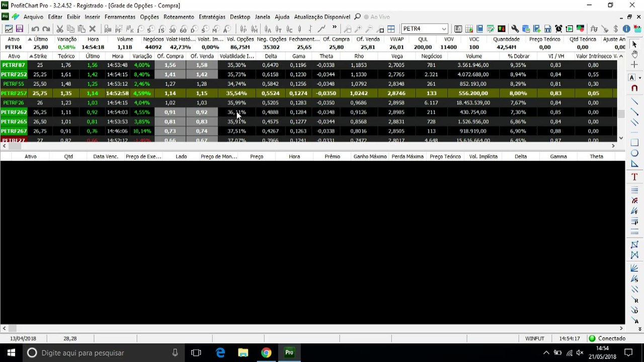Screen dimensions: 644x362
Task: Select the PETRF265 option row
Action: pos(308,122)
